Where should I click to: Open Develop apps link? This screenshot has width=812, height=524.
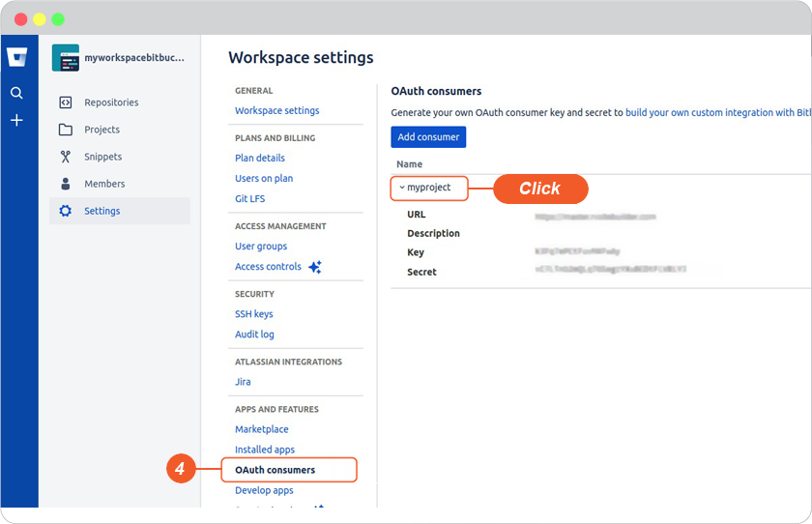pos(264,490)
